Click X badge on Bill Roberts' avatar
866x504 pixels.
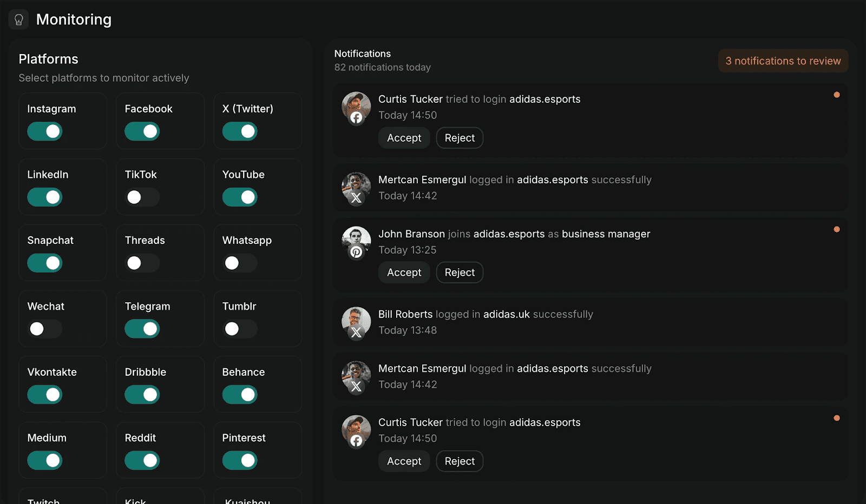pyautogui.click(x=356, y=333)
